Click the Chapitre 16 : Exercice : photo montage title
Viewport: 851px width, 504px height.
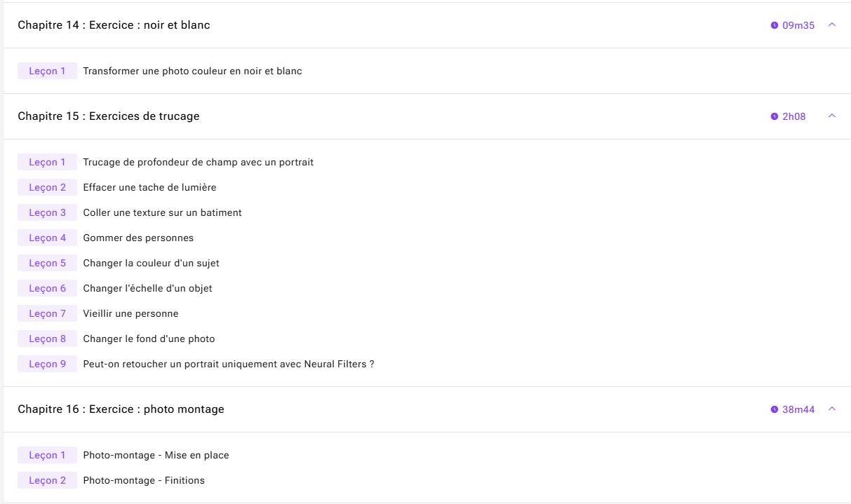point(121,409)
